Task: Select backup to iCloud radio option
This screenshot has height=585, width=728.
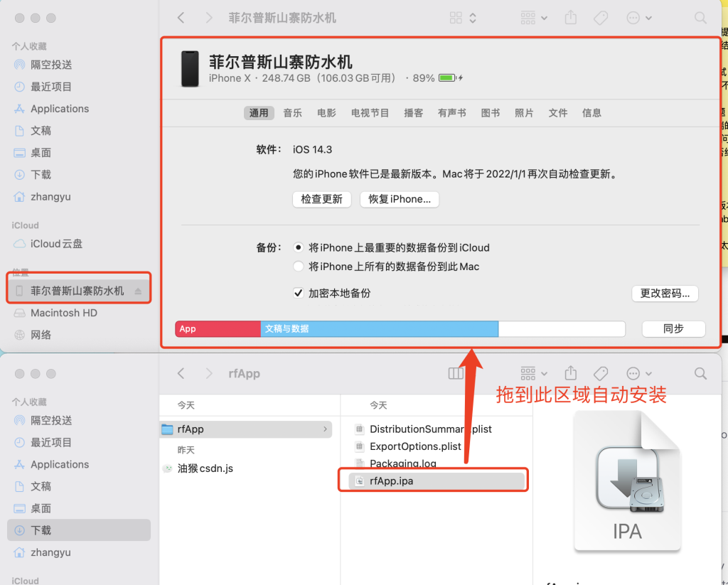Action: click(x=299, y=248)
